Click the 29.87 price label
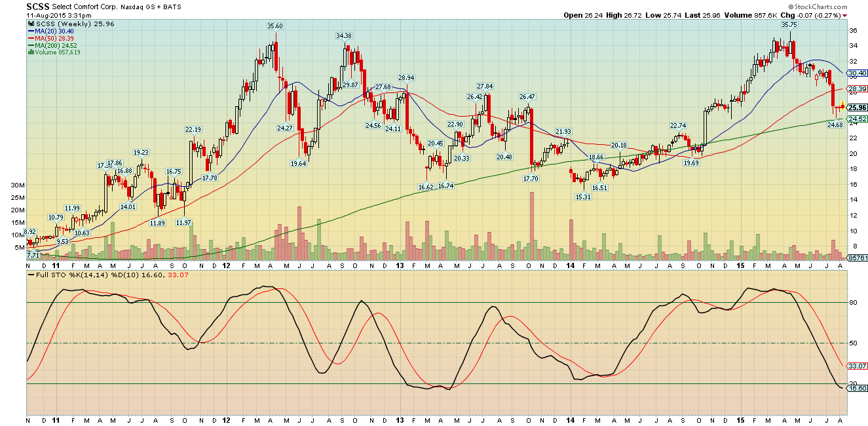Image resolution: width=868 pixels, height=426 pixels. pyautogui.click(x=350, y=85)
